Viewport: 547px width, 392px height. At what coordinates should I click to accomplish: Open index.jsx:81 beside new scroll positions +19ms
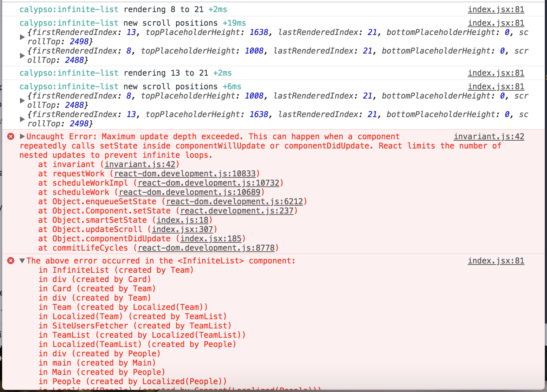[496, 22]
